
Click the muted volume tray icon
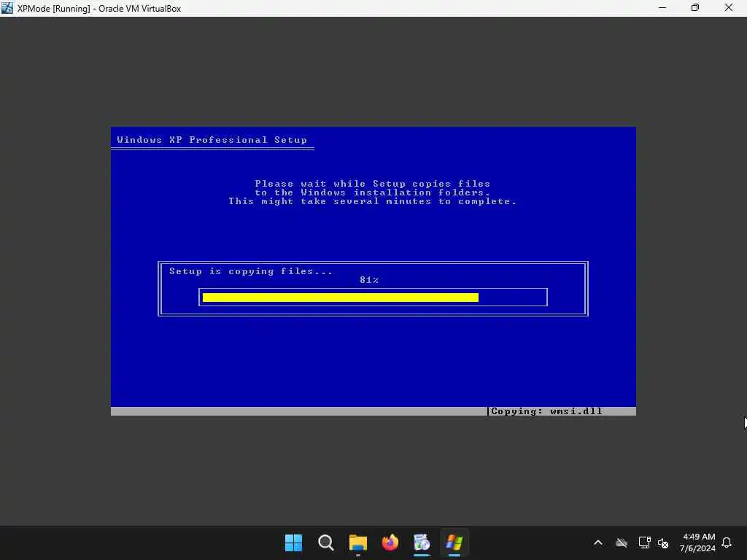(663, 542)
